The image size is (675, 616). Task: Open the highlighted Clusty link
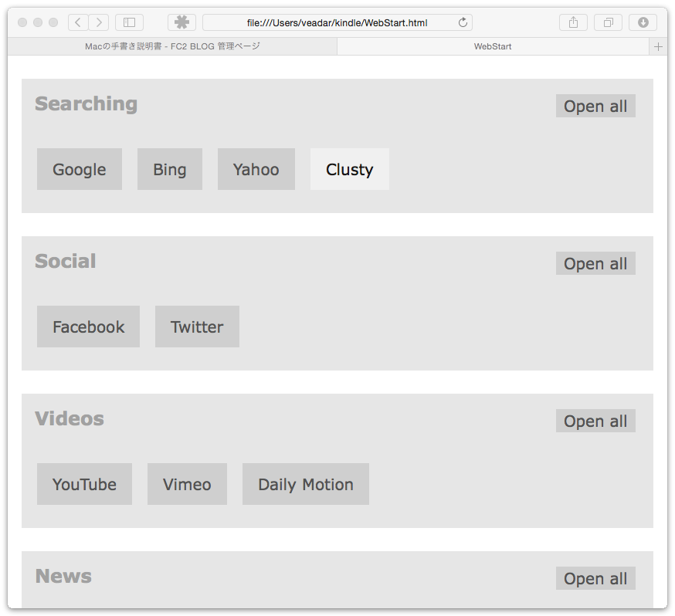click(350, 169)
